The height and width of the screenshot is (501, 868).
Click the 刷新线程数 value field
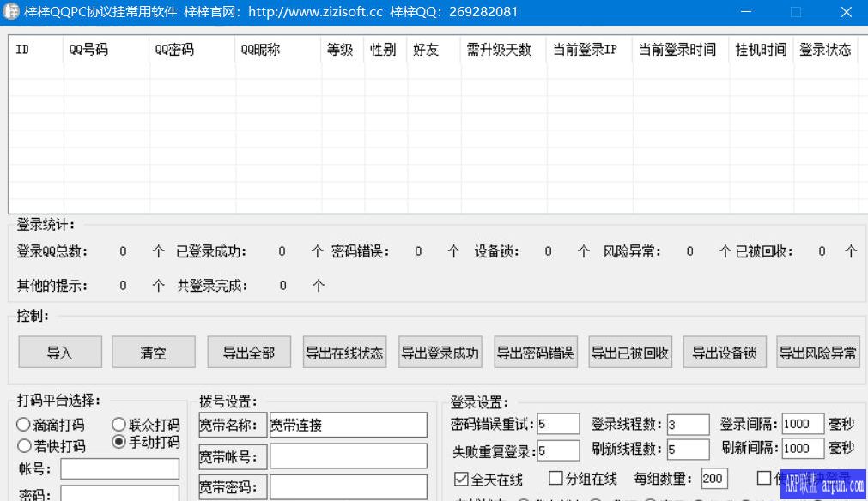click(688, 450)
